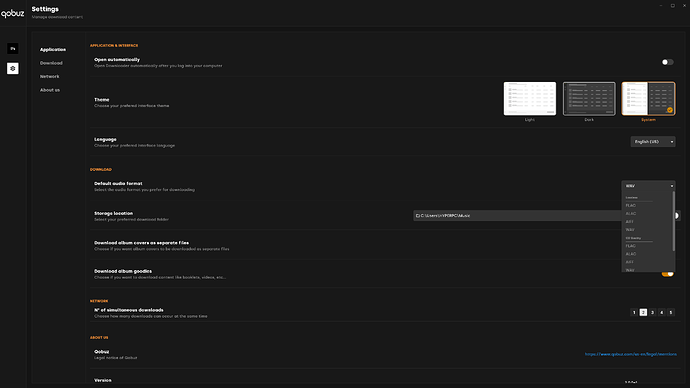Go to the Network settings section
Viewport: 690px width, 388px height.
[x=49, y=77]
